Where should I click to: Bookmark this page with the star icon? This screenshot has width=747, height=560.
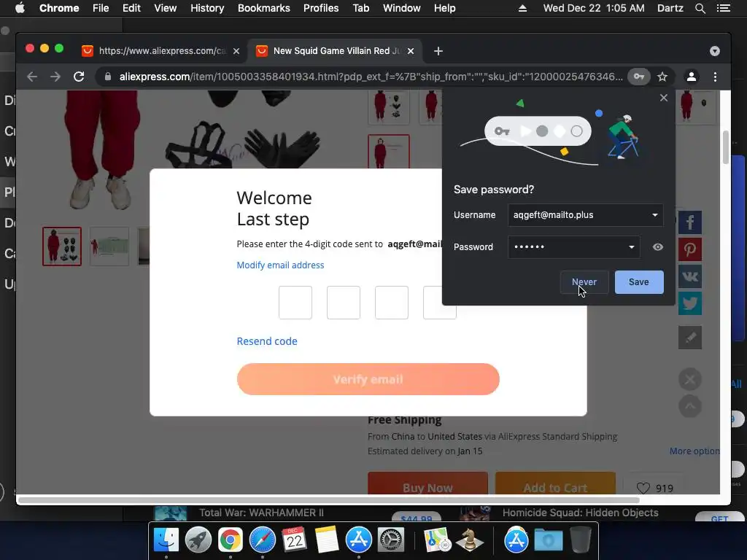pos(662,77)
